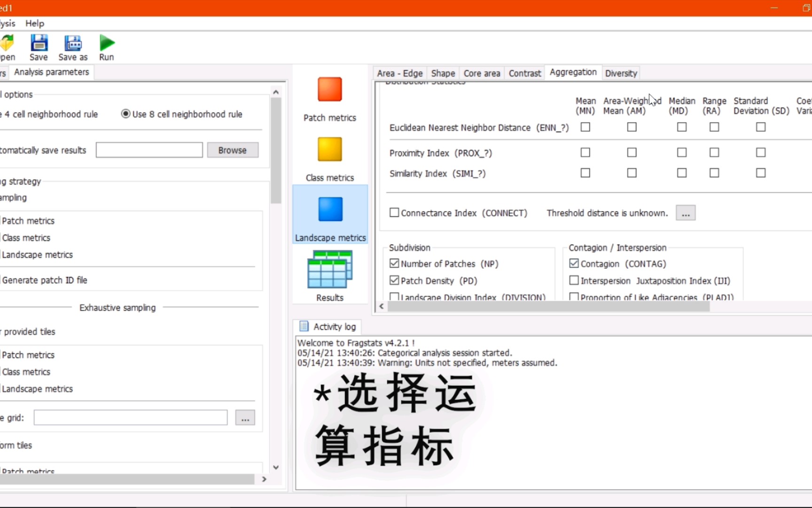Open the Results panel icon
This screenshot has height=508, width=812.
click(329, 270)
